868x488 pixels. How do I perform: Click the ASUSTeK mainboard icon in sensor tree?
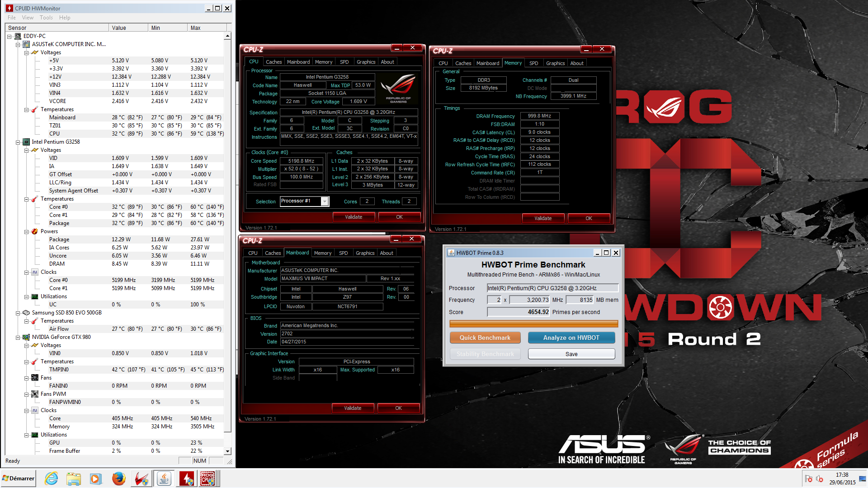[26, 44]
